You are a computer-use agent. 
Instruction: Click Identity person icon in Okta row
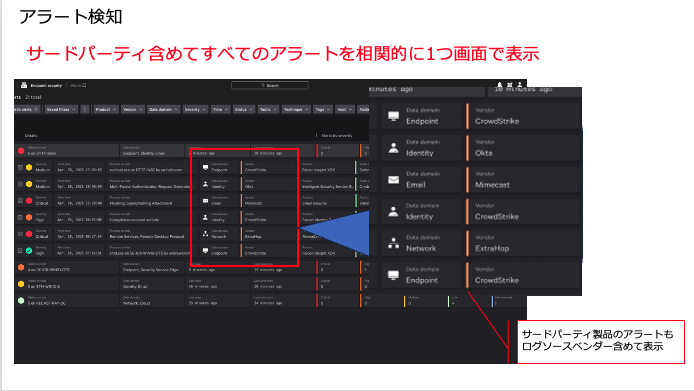pyautogui.click(x=205, y=184)
